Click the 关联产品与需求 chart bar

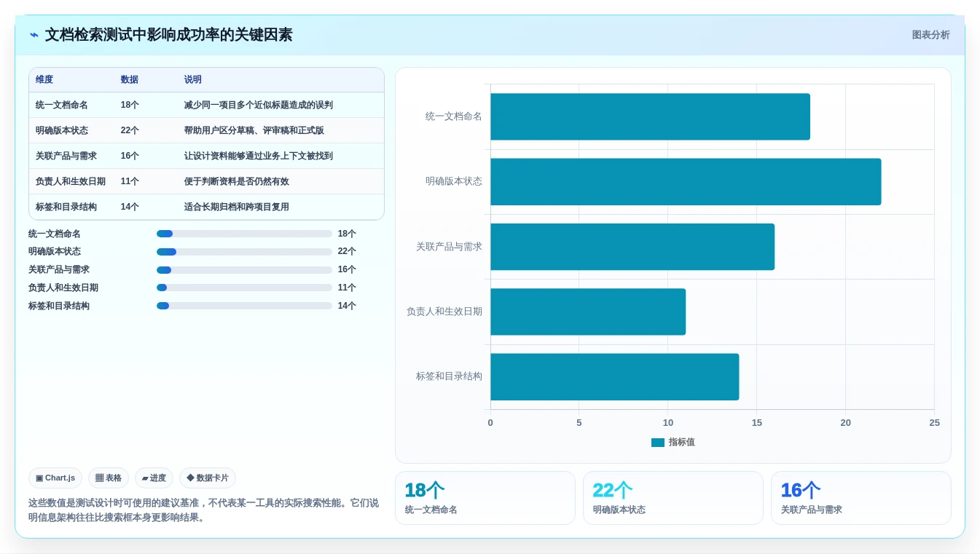point(632,247)
